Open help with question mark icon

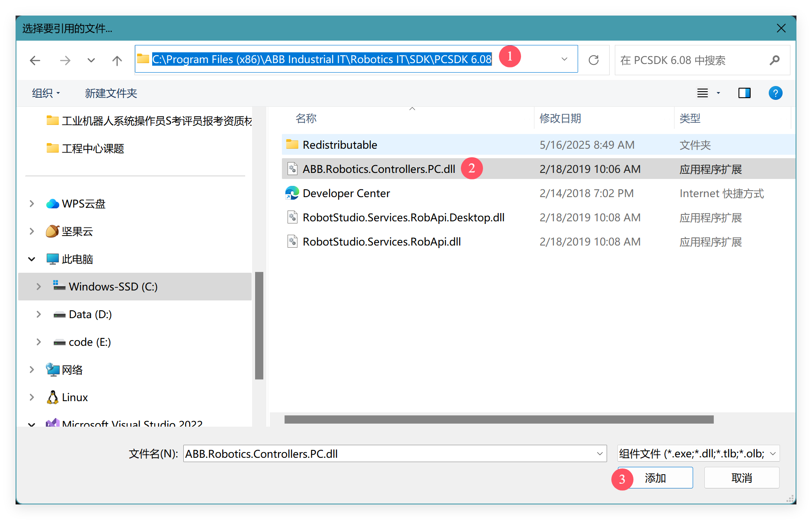coord(775,93)
